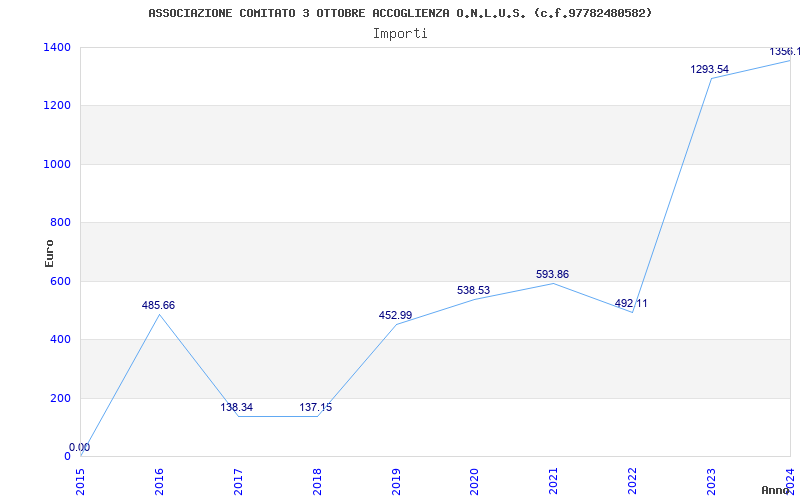Click the 2016 x-axis year label
The width and height of the screenshot is (800, 500).
tap(159, 482)
